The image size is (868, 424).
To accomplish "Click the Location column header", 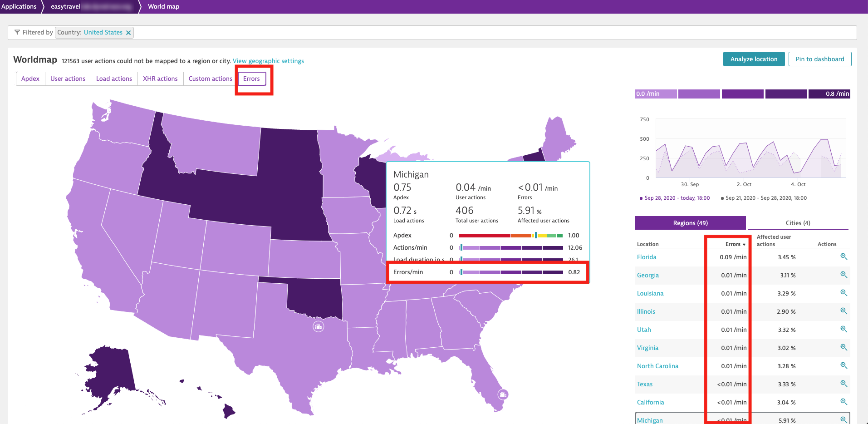I will point(647,244).
